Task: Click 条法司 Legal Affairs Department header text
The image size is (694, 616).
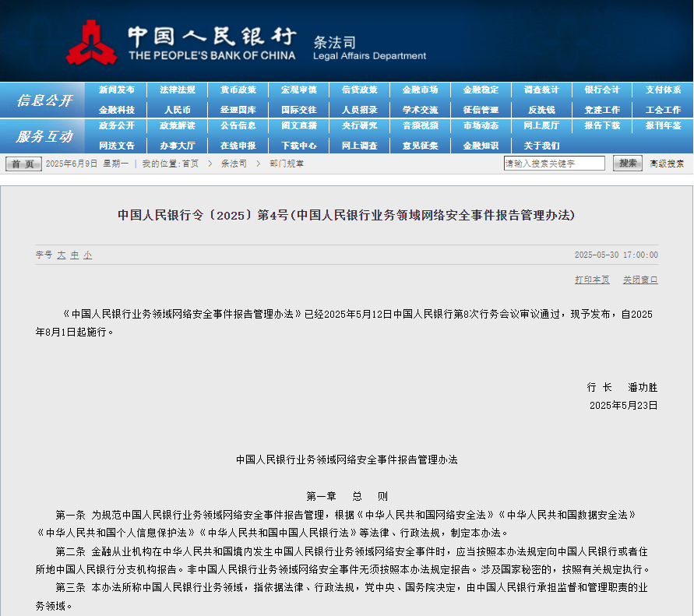Action: pos(369,48)
